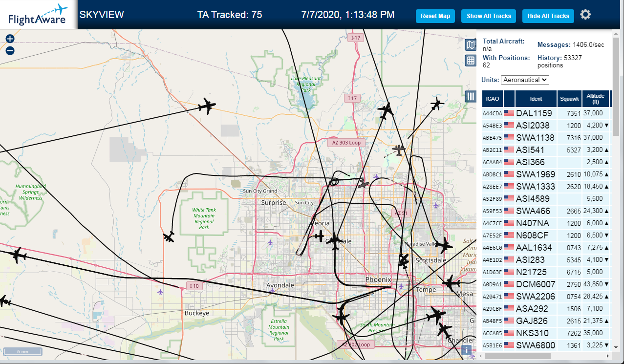
Task: Click the FlightAware logo
Action: [38, 15]
